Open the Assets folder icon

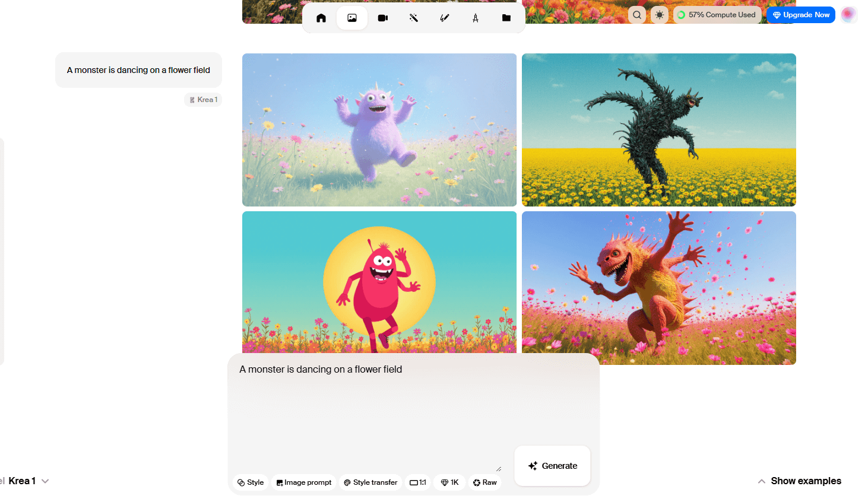[506, 18]
